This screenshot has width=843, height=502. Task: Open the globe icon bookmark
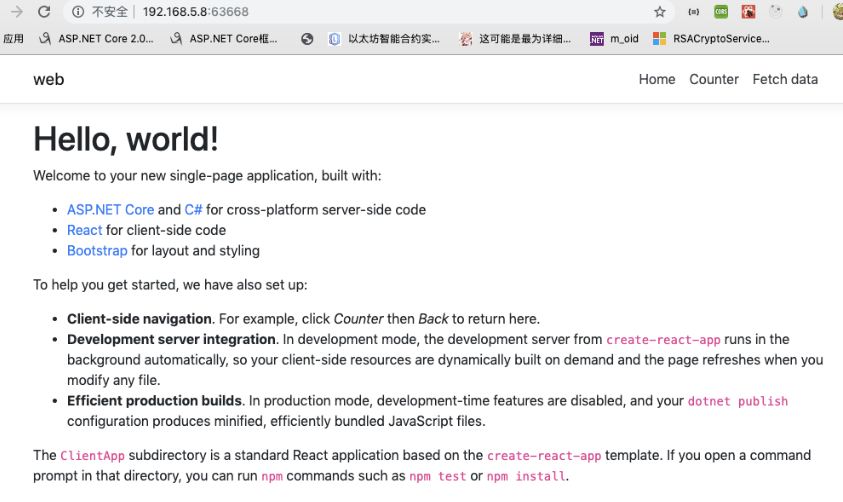click(x=307, y=39)
